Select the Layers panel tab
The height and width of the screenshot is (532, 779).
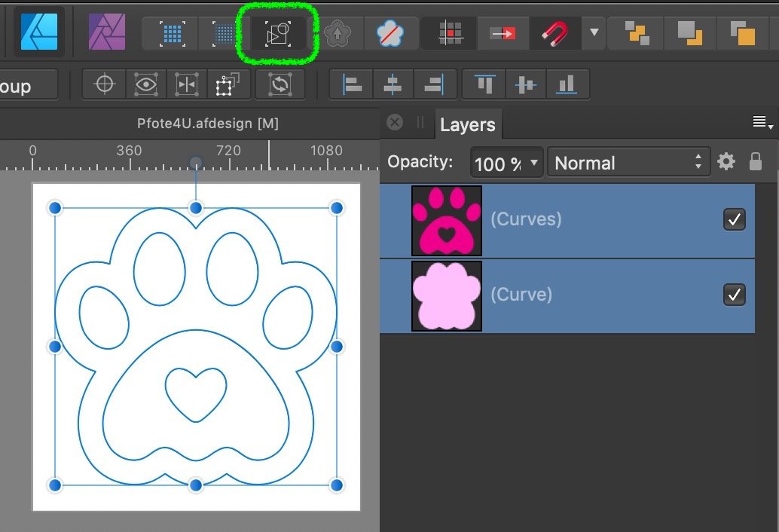(467, 125)
